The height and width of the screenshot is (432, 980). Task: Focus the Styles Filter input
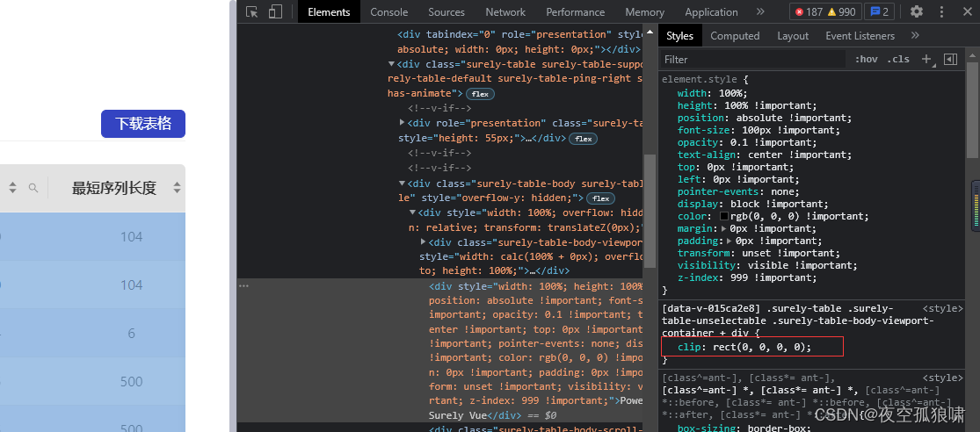[x=754, y=60]
